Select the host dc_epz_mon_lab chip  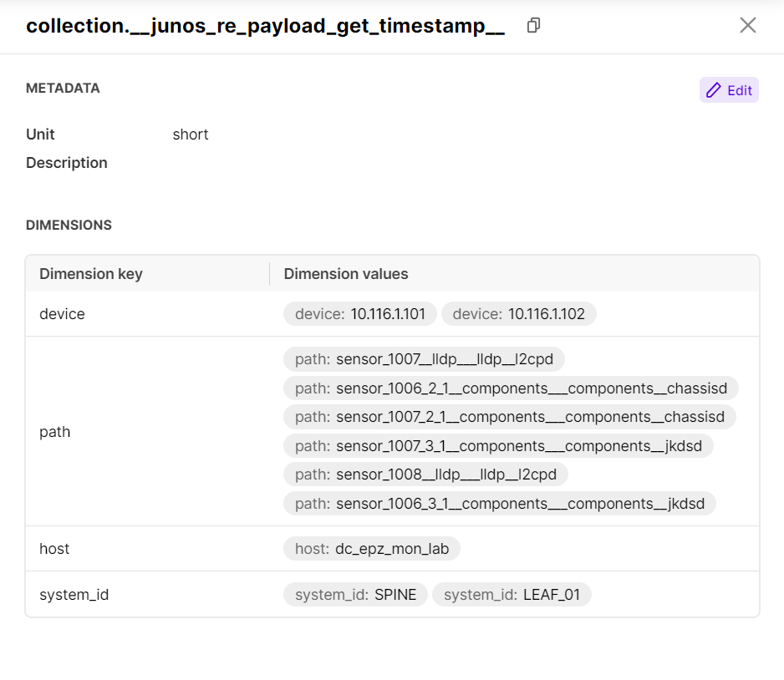(372, 549)
